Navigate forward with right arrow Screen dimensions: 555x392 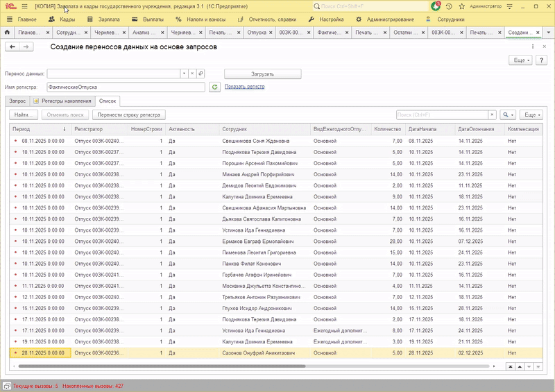click(x=26, y=46)
